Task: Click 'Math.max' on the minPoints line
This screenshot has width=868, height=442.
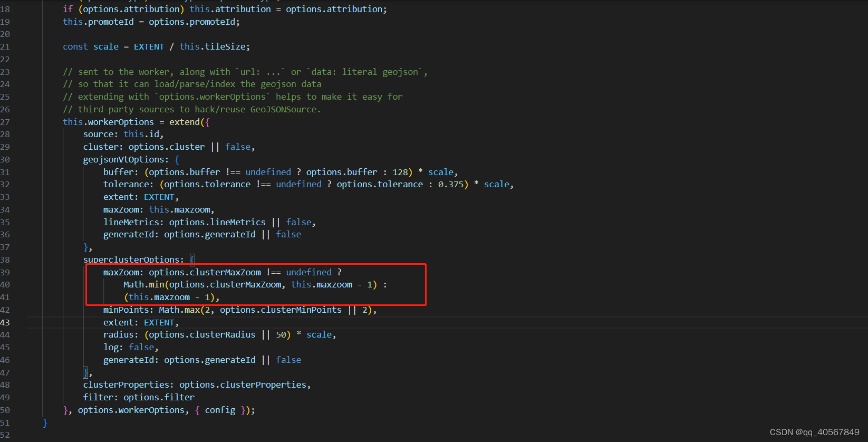Action: pyautogui.click(x=179, y=310)
